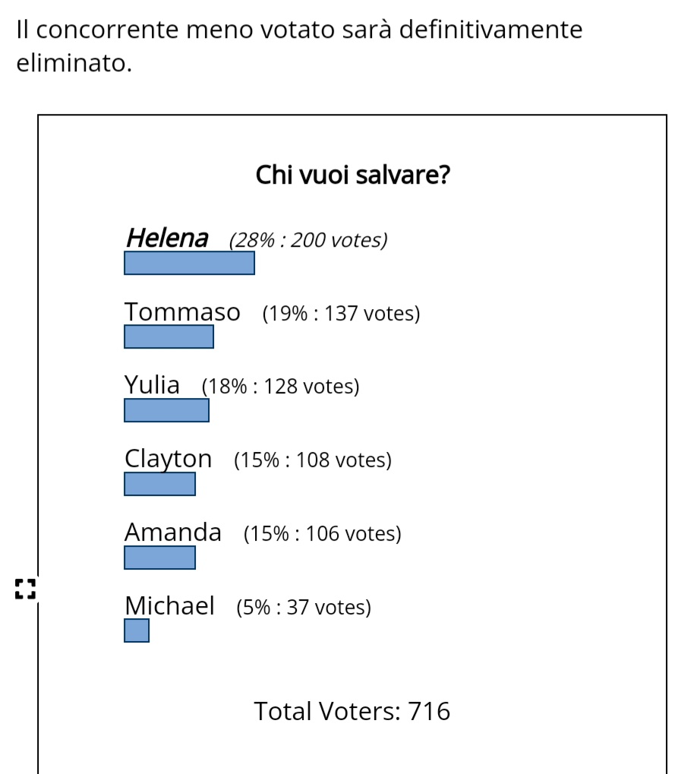
Task: Click the paragraph about concorrente meno votato
Action: click(299, 46)
